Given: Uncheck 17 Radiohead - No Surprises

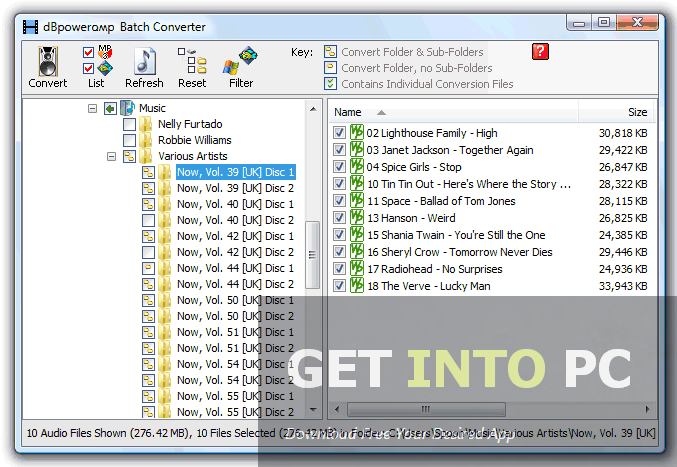Looking at the screenshot, I should pos(339,269).
